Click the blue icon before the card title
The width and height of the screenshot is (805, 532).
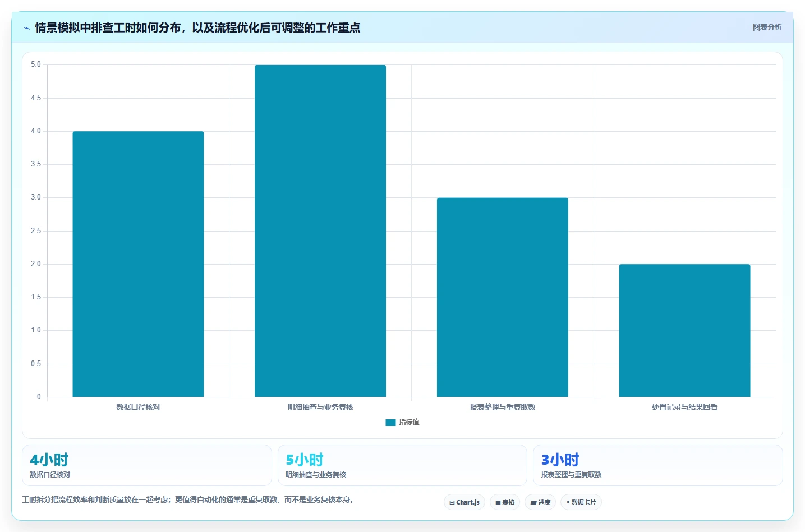pos(26,28)
